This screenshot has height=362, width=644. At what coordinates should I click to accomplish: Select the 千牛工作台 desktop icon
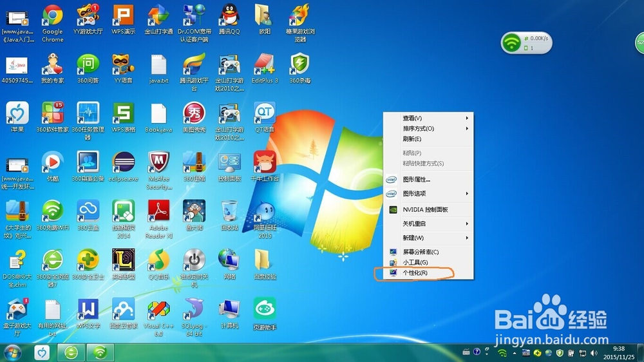[265, 166]
